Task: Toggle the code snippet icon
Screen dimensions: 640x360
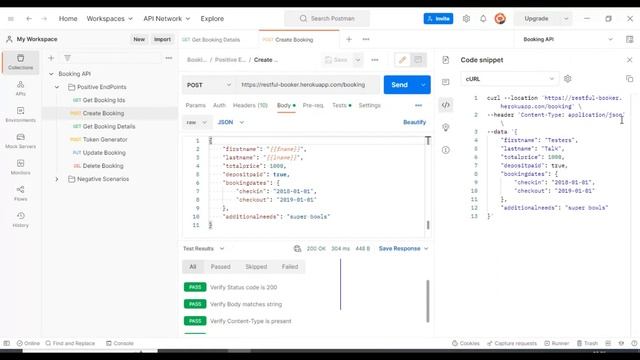Action: (x=446, y=105)
